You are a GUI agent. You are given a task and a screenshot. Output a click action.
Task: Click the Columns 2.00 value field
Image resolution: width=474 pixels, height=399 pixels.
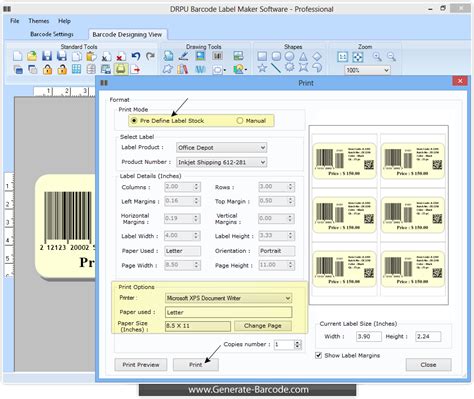[182, 187]
